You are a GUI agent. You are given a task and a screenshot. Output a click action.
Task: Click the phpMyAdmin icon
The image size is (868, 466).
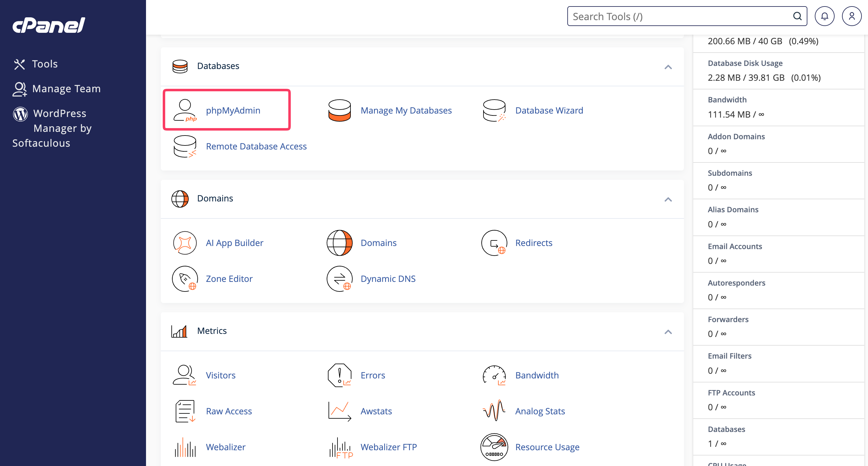tap(185, 110)
